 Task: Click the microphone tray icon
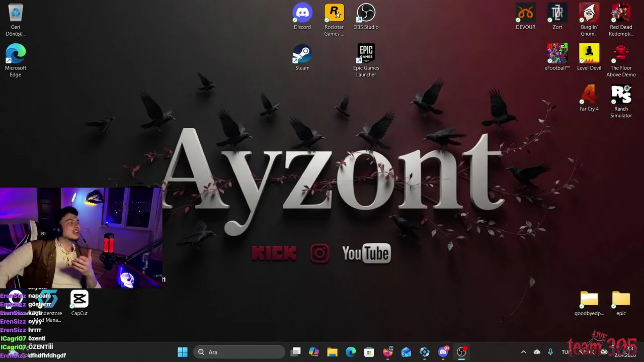point(550,352)
